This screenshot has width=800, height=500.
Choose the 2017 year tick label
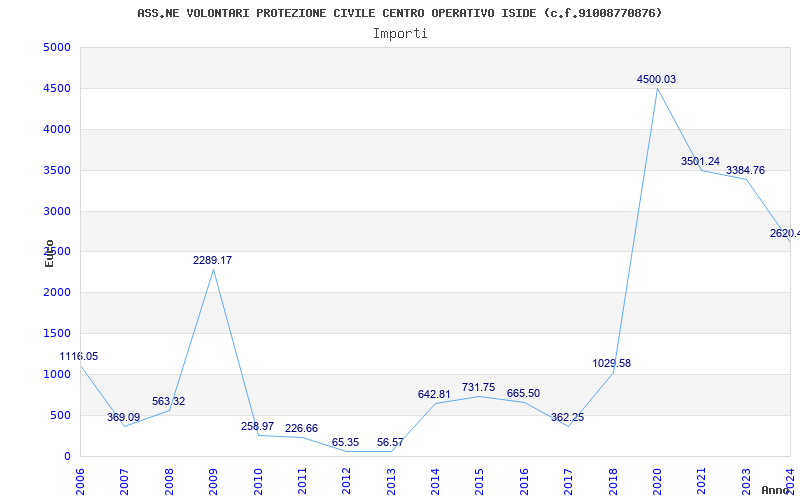(x=568, y=480)
